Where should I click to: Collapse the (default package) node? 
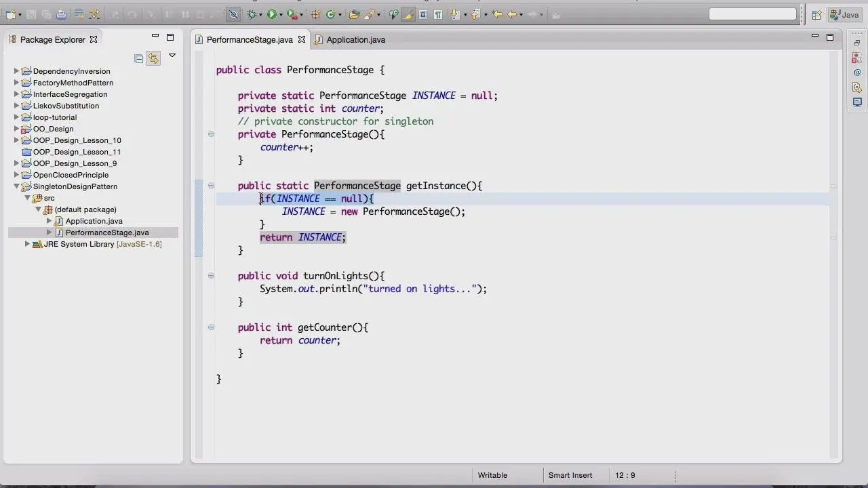click(x=39, y=209)
